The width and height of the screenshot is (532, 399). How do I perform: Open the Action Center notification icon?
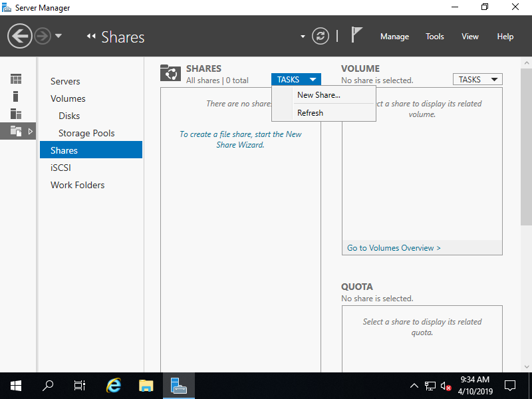click(510, 386)
